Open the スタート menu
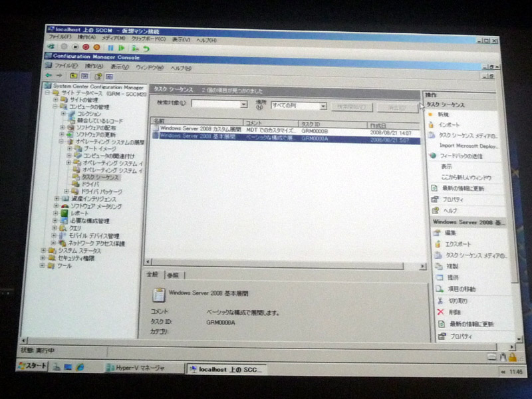Viewport: 532px width, 399px height. pos(32,366)
